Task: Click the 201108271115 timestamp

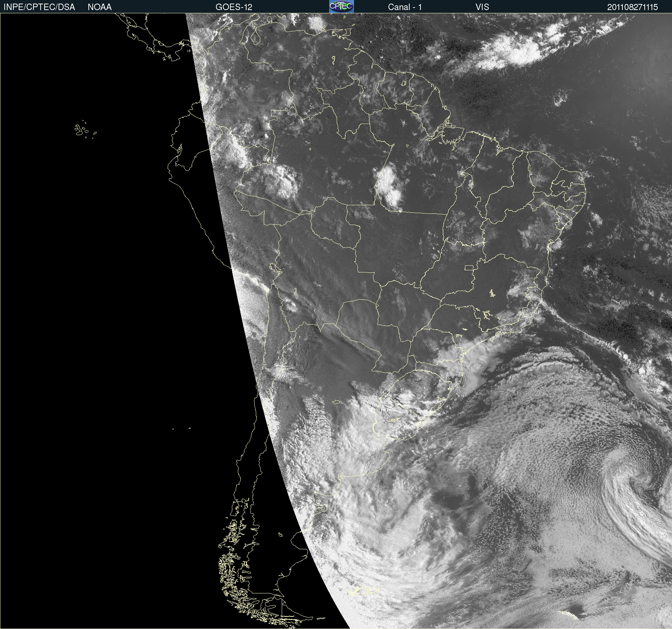Action: click(632, 7)
